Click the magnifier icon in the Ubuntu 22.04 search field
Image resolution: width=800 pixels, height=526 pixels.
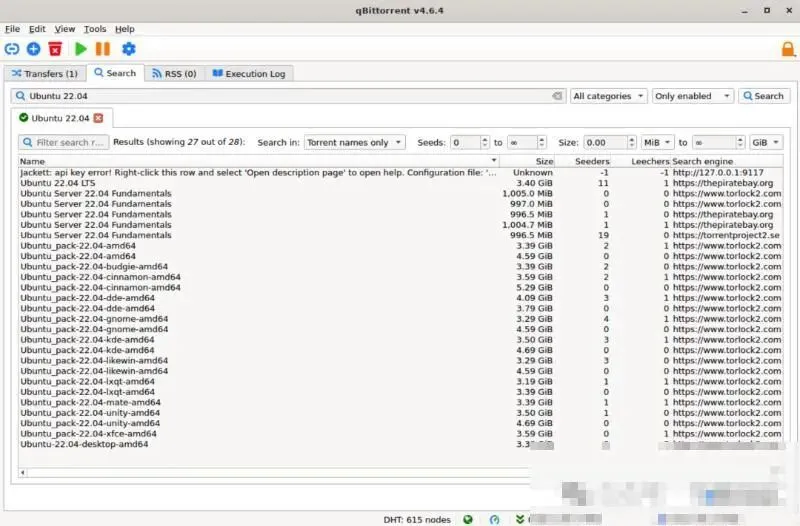pyautogui.click(x=20, y=96)
